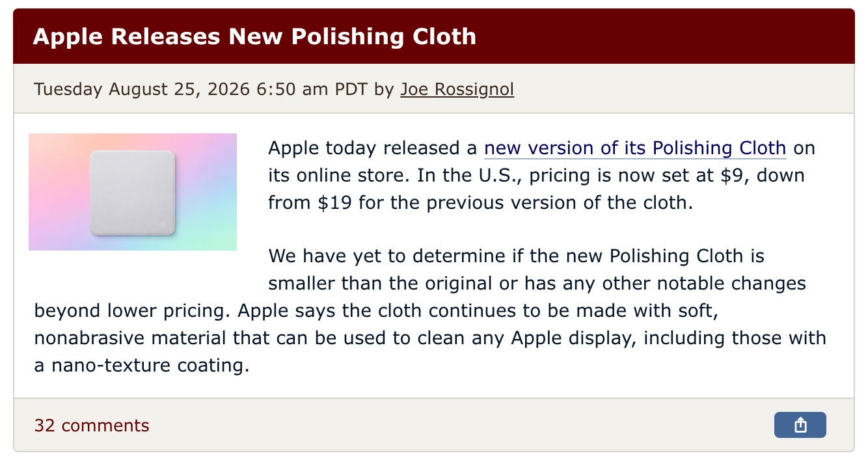The width and height of the screenshot is (868, 462).
Task: Follow the 'new version of its Polishing Cloth' link
Action: (635, 148)
